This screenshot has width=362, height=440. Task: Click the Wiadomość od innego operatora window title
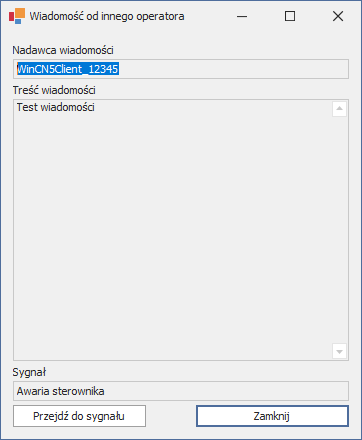pyautogui.click(x=107, y=16)
